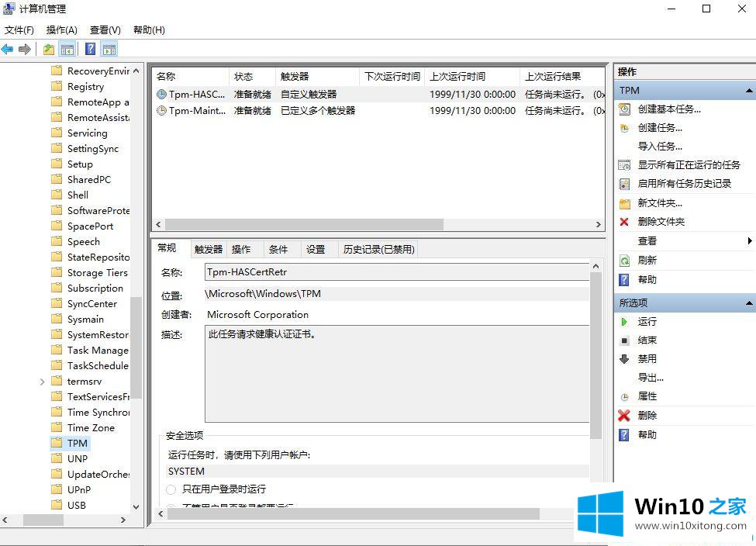This screenshot has height=546, width=756.
Task: Click the Up one level folder icon
Action: (x=49, y=49)
